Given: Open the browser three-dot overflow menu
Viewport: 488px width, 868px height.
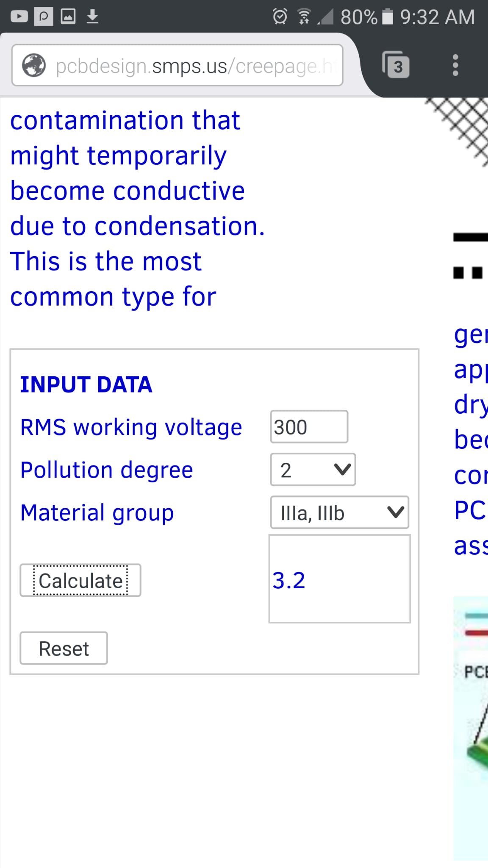Looking at the screenshot, I should [x=455, y=65].
